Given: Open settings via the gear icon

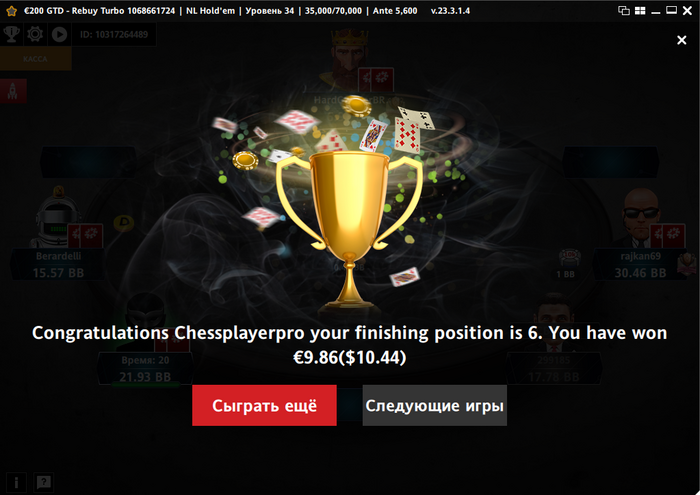Looking at the screenshot, I should tap(35, 34).
